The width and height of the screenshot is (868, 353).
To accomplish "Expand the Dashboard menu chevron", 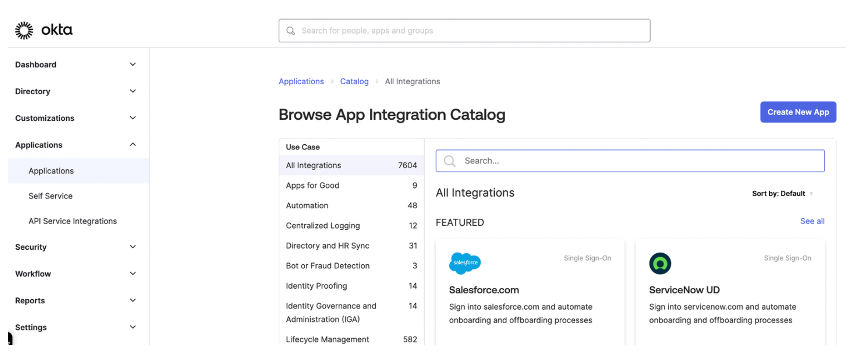I will coord(133,64).
